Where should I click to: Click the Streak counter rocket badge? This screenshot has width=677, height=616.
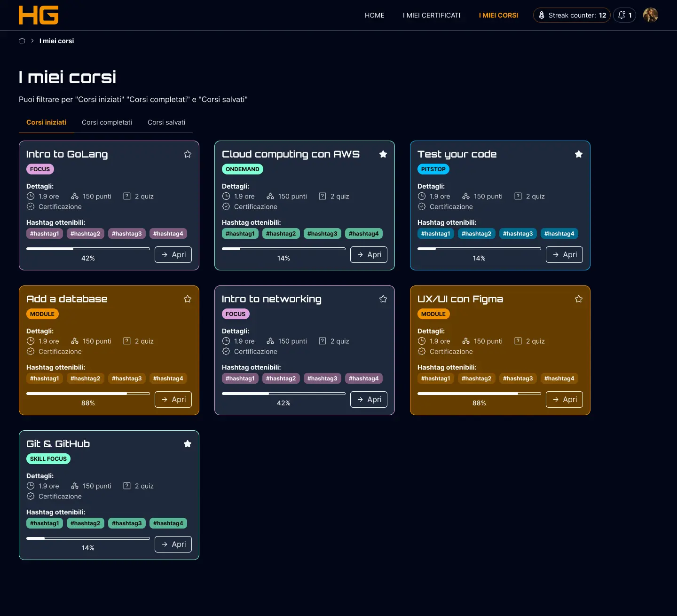(x=572, y=15)
